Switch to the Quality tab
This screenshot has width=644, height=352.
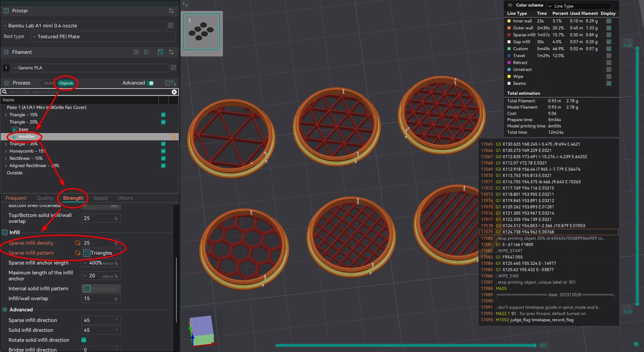pyautogui.click(x=45, y=198)
